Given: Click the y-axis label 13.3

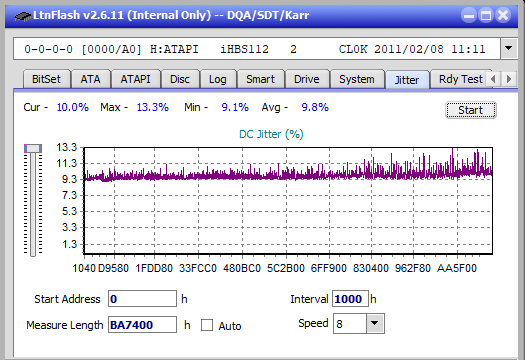Looking at the screenshot, I should pos(67,147).
